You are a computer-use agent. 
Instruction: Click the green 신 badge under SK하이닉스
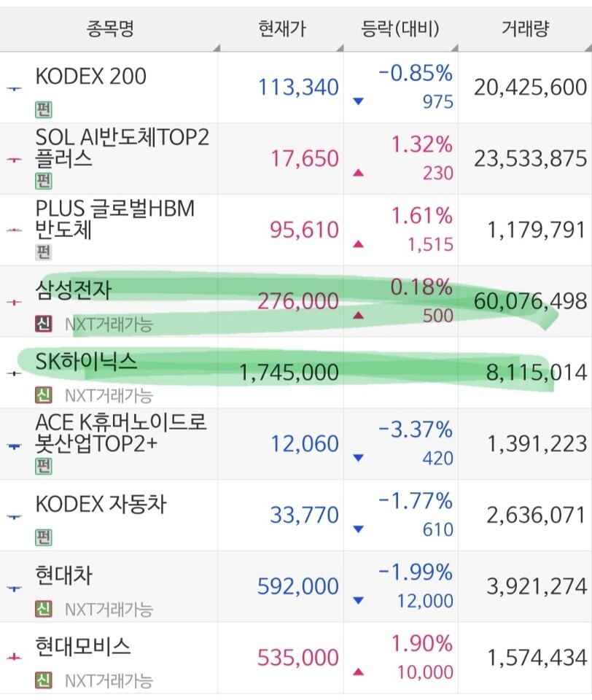coord(43,395)
